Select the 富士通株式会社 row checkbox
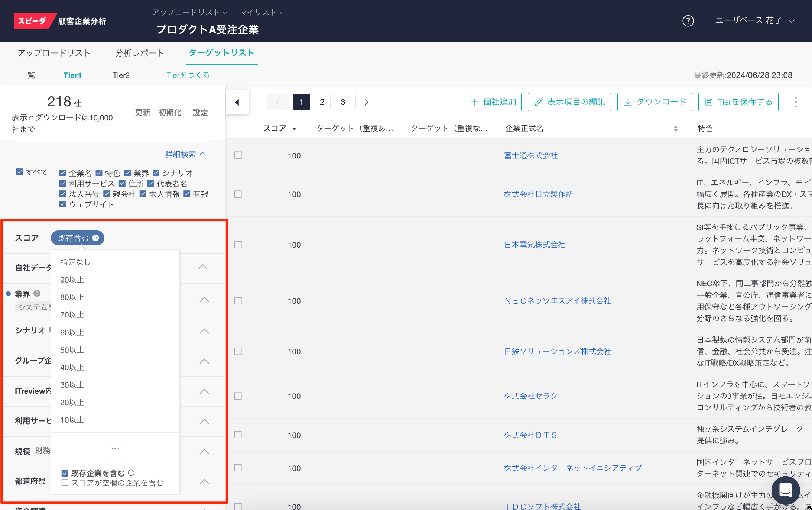This screenshot has height=510, width=812. (x=238, y=155)
